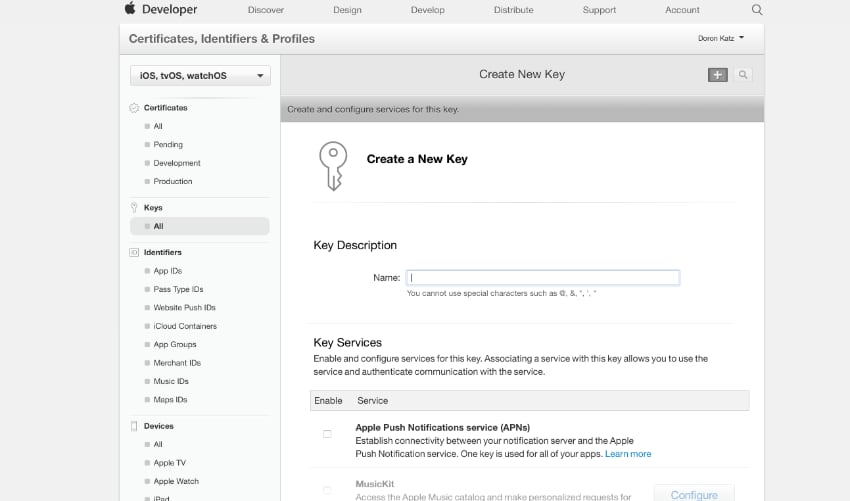Open the site search magnifier icon

pos(757,10)
